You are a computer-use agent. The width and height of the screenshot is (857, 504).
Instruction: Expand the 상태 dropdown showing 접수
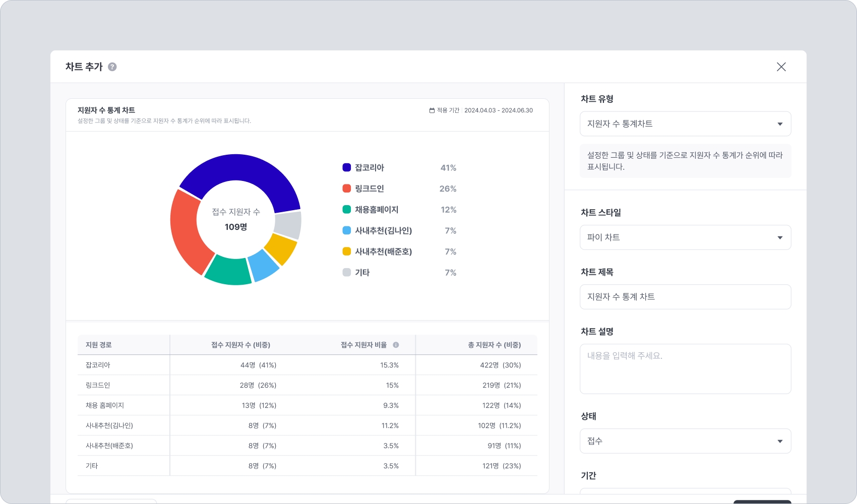(x=685, y=441)
